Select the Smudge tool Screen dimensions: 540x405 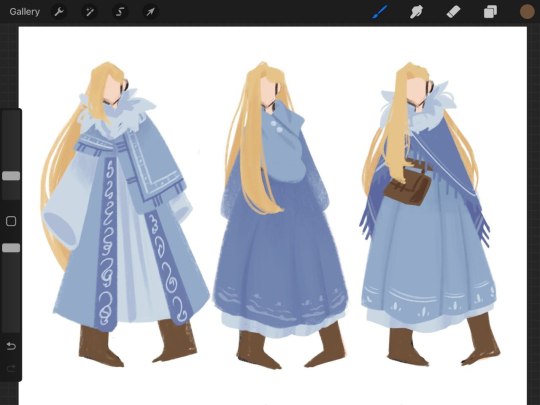pyautogui.click(x=416, y=12)
